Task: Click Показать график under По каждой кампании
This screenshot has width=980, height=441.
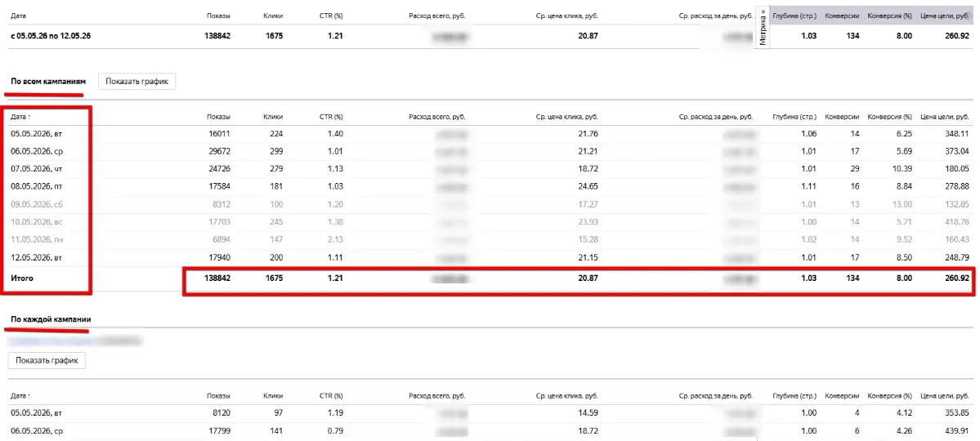Action: point(47,360)
